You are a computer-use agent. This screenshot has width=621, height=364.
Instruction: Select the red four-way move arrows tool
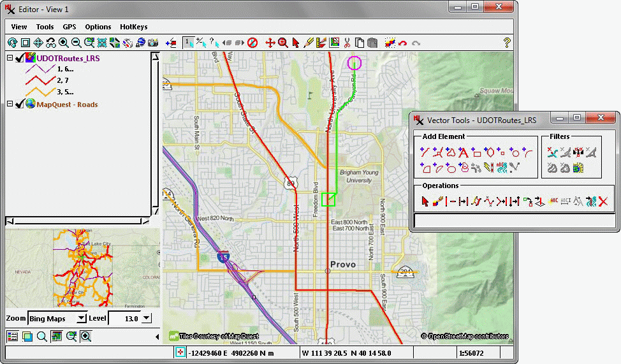270,43
